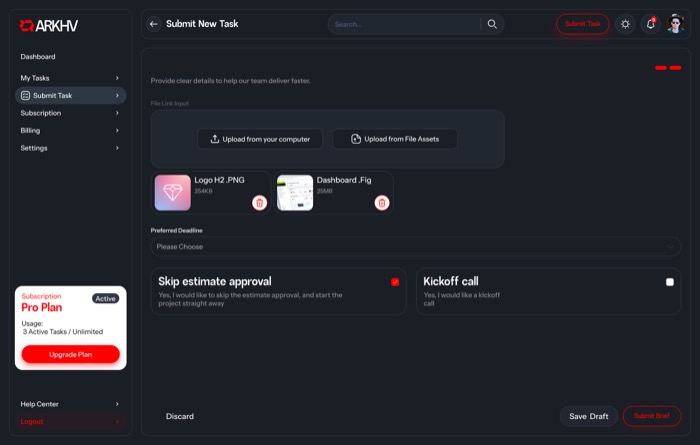Open notifications bell icon
This screenshot has height=445, width=700.
pyautogui.click(x=651, y=24)
